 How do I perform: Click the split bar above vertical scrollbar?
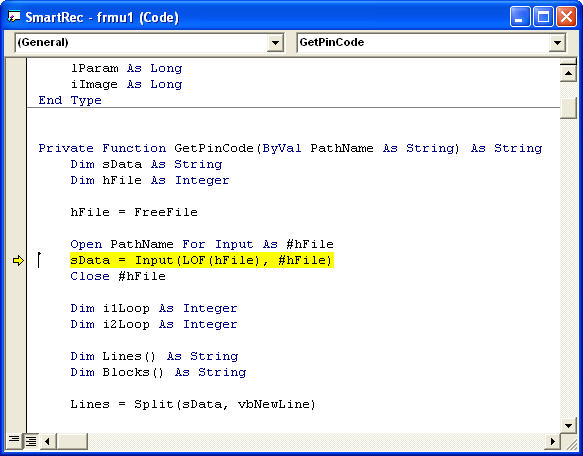(568, 61)
